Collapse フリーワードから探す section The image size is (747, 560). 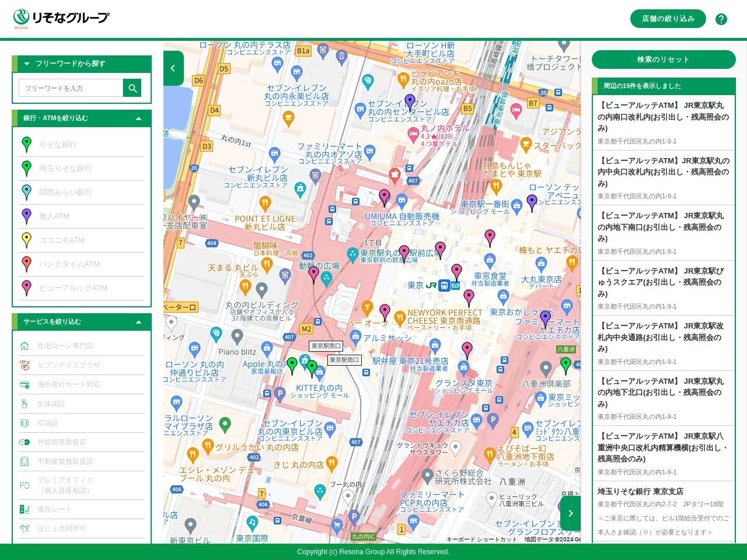(x=82, y=64)
